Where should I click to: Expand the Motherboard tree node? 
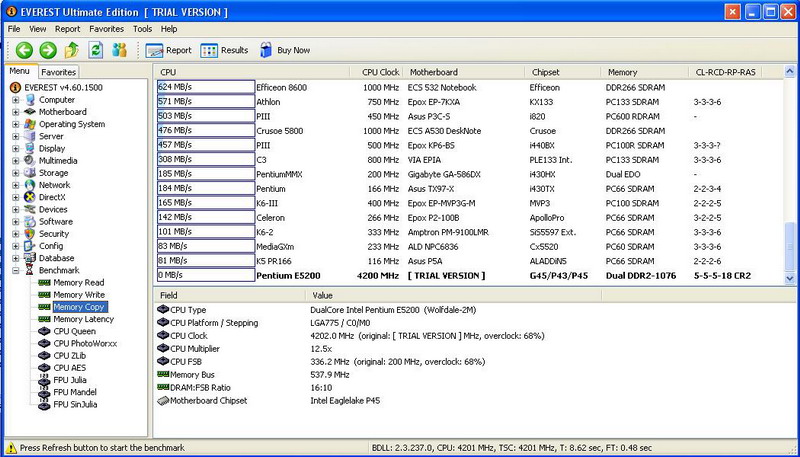(x=16, y=112)
